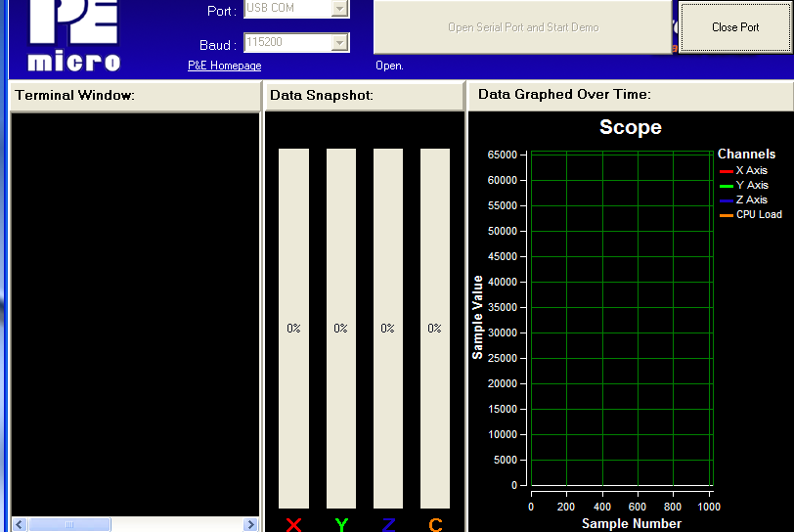Click the red X Axis legend swatch
Screen dimensions: 794x532
(x=727, y=171)
